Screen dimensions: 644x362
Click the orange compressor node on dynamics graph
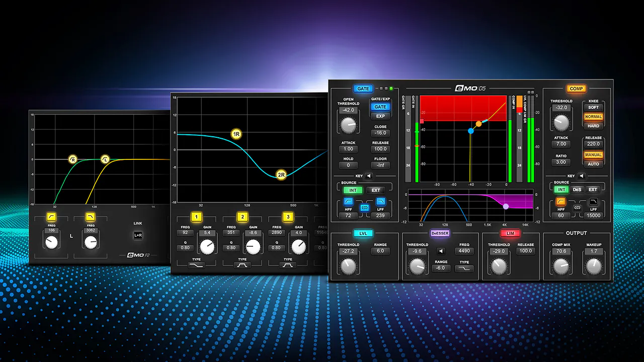click(x=479, y=124)
